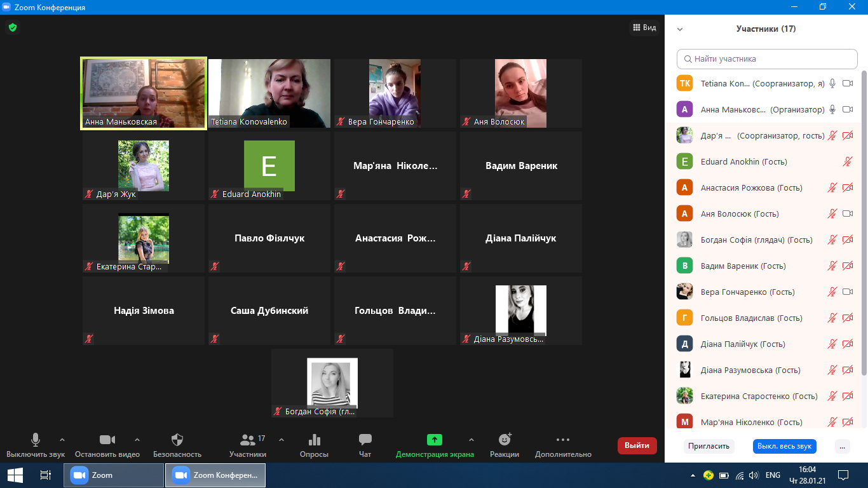Open the Participants panel icon
Viewport: 868px width, 488px height.
click(247, 440)
